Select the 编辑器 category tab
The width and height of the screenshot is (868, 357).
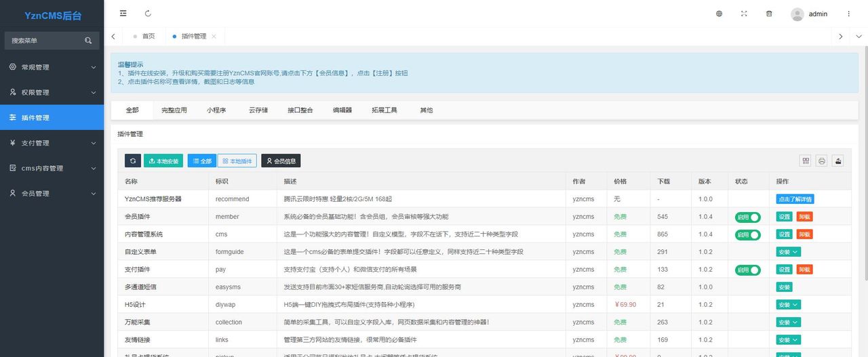pos(342,110)
